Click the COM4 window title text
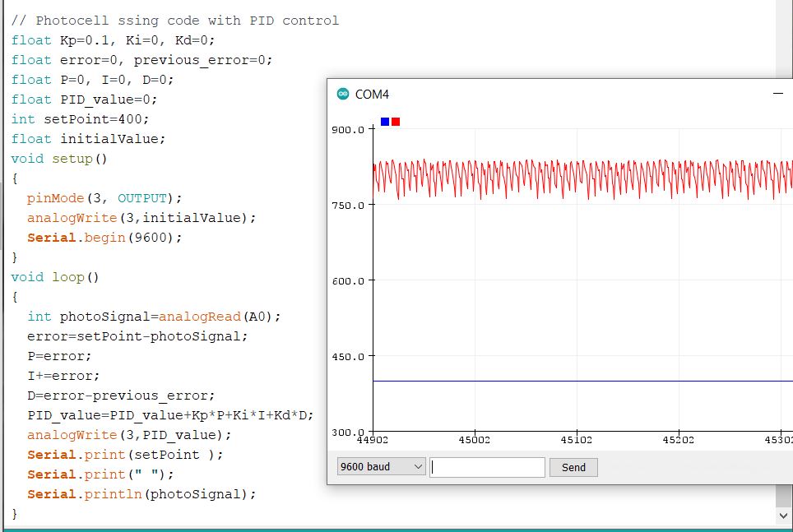793x532 pixels. pos(372,95)
